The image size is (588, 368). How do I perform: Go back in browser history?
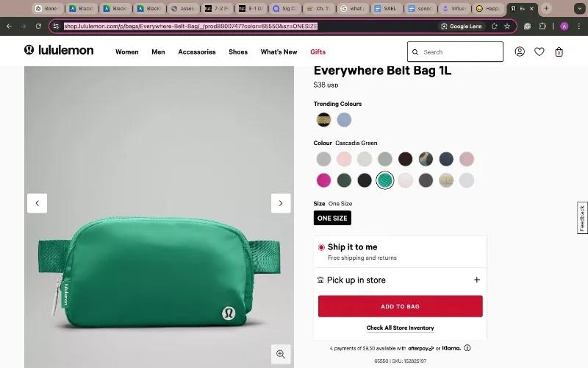(9, 26)
